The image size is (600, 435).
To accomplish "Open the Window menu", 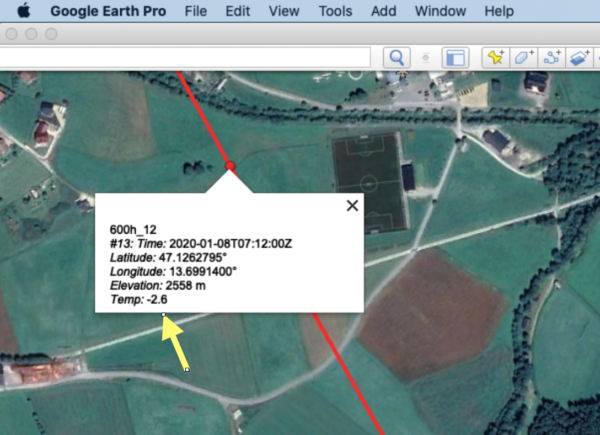I will 440,11.
